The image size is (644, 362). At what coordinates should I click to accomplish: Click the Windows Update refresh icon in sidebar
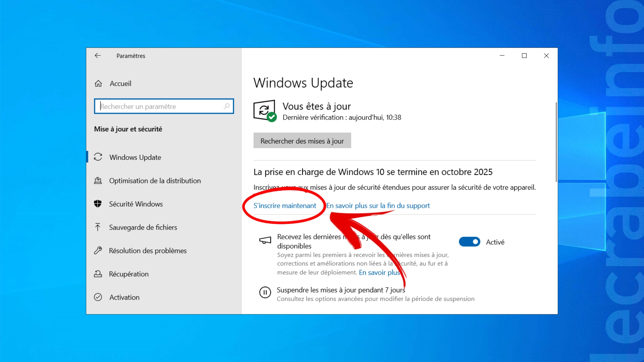tap(98, 157)
